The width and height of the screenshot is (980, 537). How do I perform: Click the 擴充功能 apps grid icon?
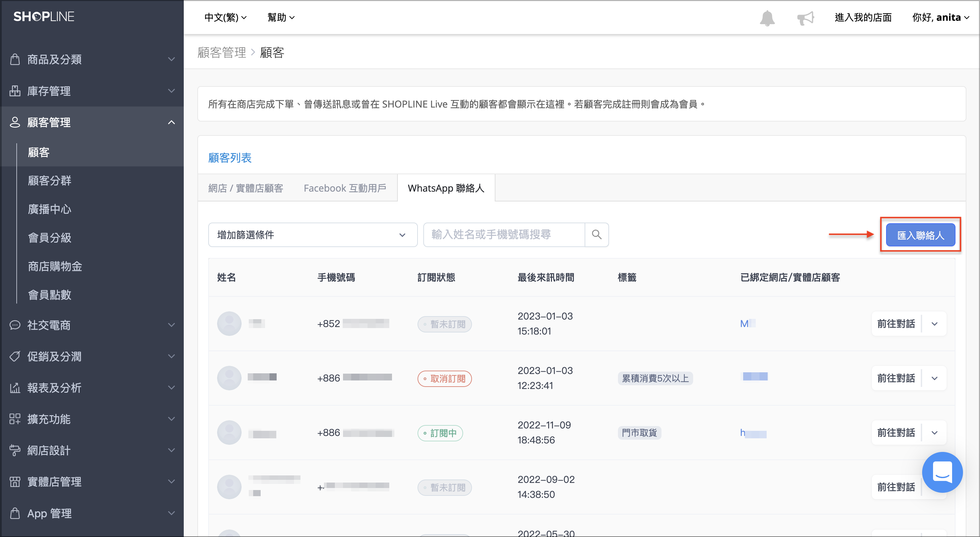(15, 419)
